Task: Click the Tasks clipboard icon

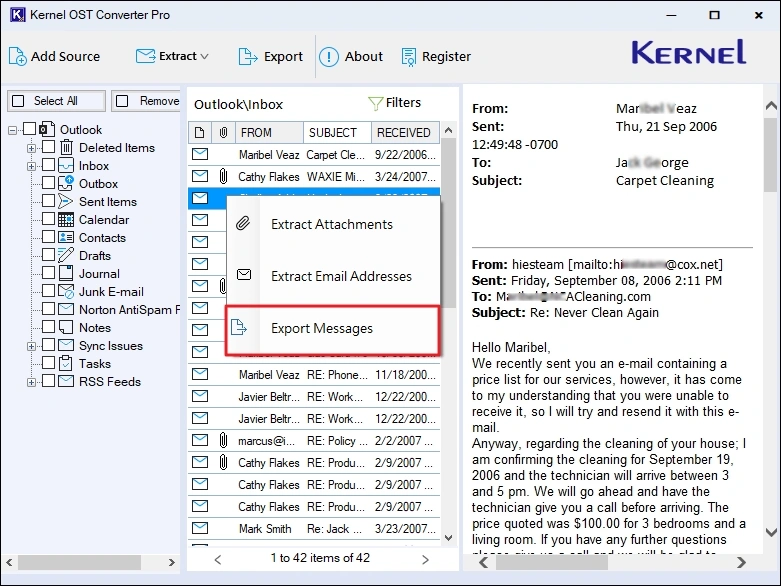Action: click(66, 363)
